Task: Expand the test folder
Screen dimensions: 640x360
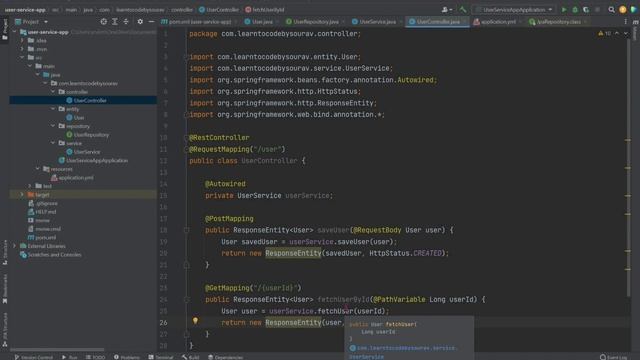Action: point(30,186)
